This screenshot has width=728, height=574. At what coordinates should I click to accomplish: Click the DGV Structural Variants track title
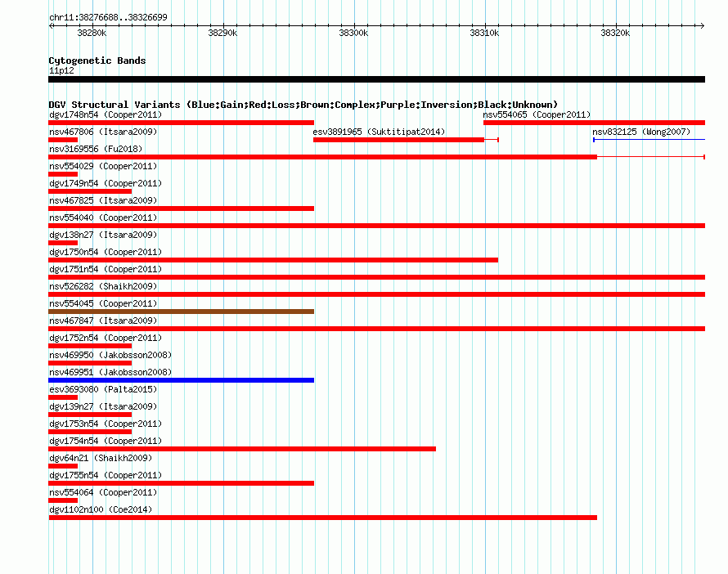point(303,105)
